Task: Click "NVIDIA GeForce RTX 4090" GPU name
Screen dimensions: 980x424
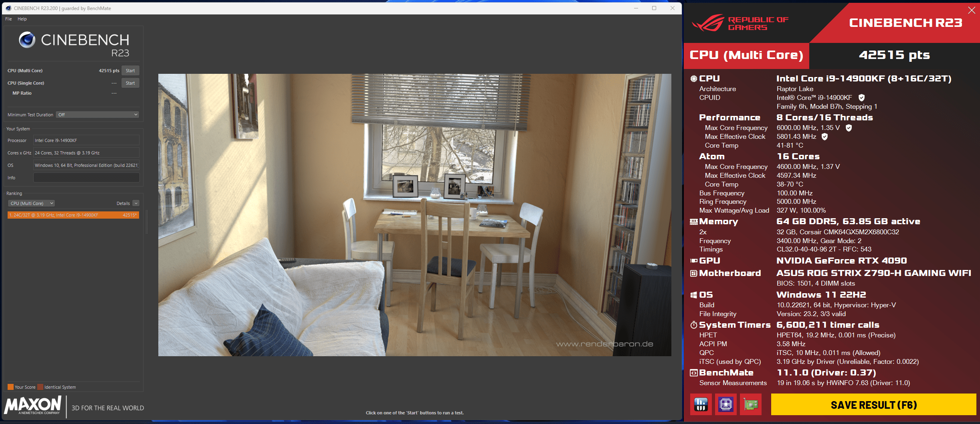Action: coord(841,261)
